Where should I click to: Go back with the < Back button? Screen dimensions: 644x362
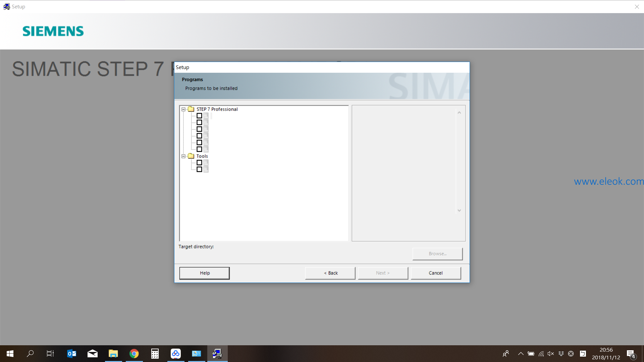330,273
